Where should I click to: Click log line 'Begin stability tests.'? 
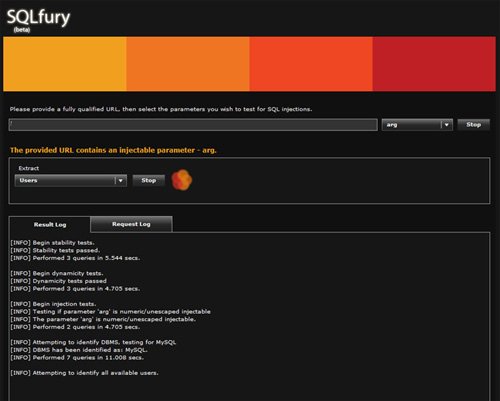tap(52, 243)
